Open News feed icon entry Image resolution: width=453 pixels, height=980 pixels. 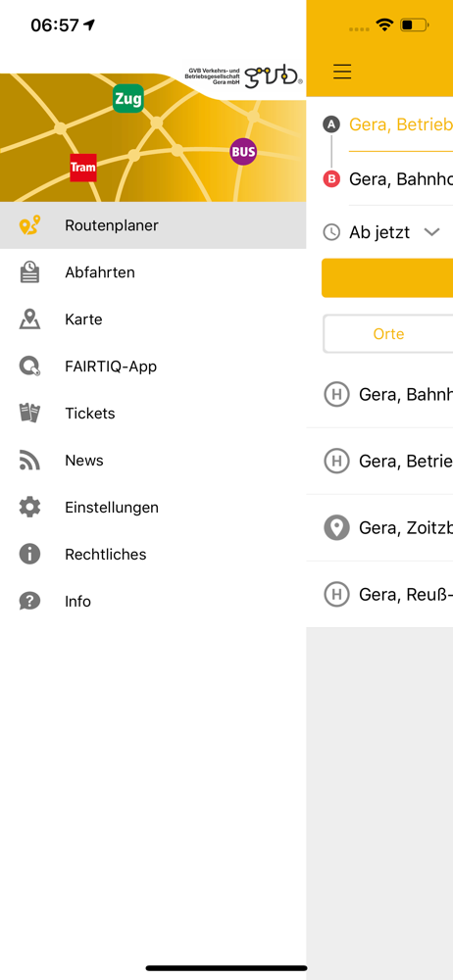[29, 461]
